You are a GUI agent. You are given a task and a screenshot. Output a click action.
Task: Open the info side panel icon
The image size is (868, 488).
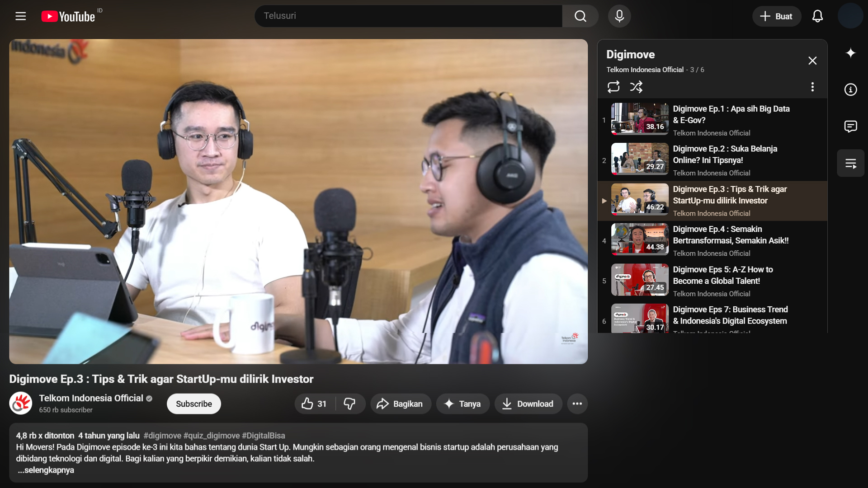pos(850,89)
